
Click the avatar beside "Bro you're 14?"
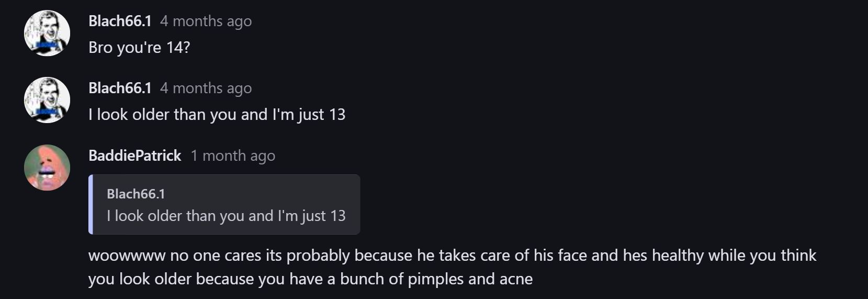(47, 33)
